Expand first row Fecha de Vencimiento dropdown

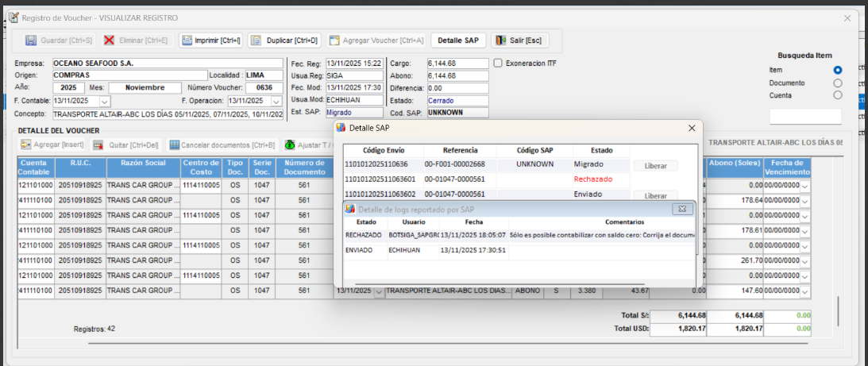click(805, 186)
